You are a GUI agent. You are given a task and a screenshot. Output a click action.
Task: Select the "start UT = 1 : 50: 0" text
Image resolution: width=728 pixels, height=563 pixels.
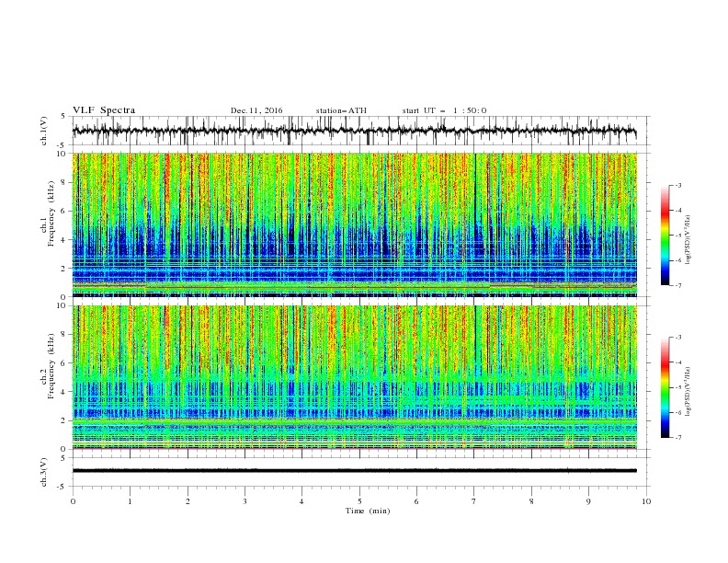[x=444, y=110]
